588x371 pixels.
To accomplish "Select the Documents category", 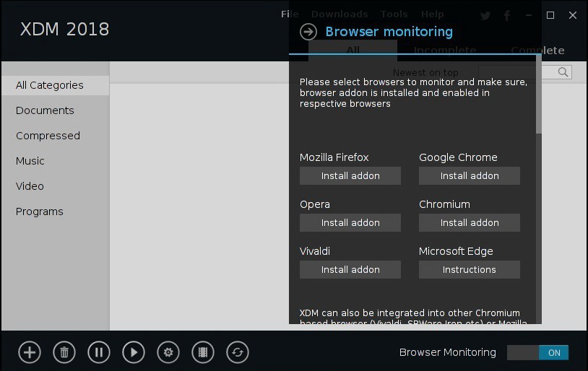I will click(45, 110).
